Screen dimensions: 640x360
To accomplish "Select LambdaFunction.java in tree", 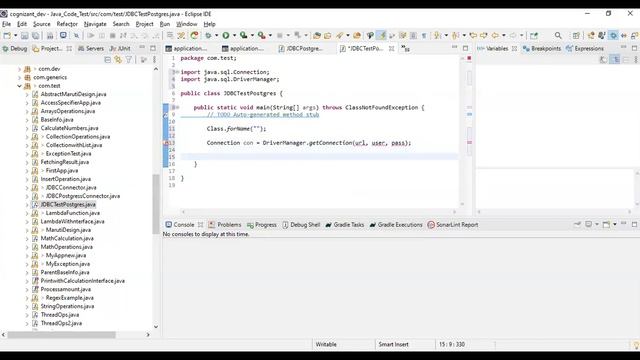I will (73, 213).
